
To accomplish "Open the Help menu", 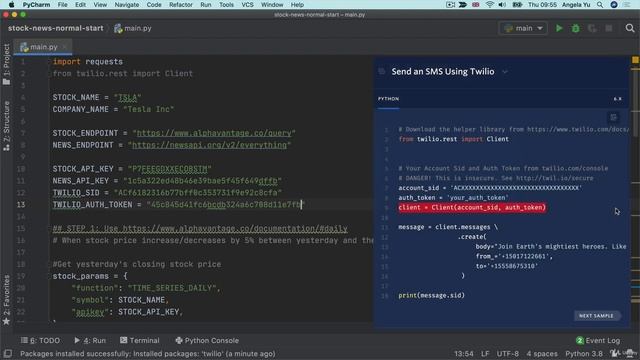I will pyautogui.click(x=297, y=4).
